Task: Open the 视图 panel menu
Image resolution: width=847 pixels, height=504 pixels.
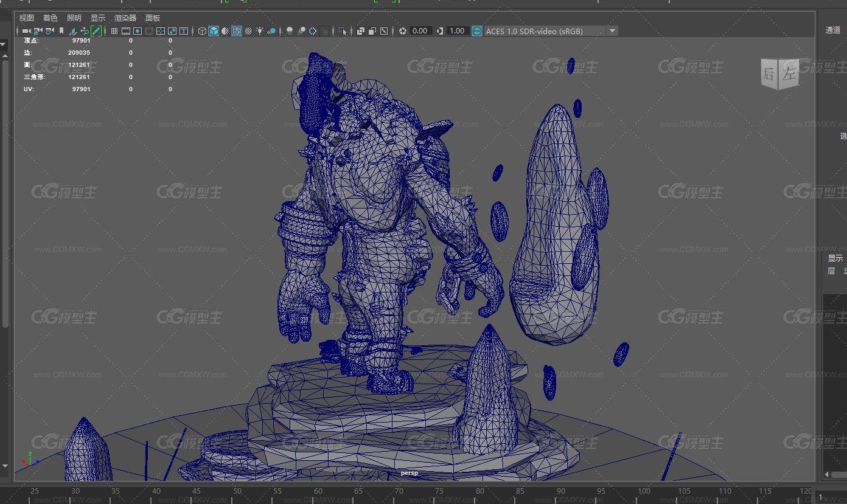Action: tap(26, 18)
